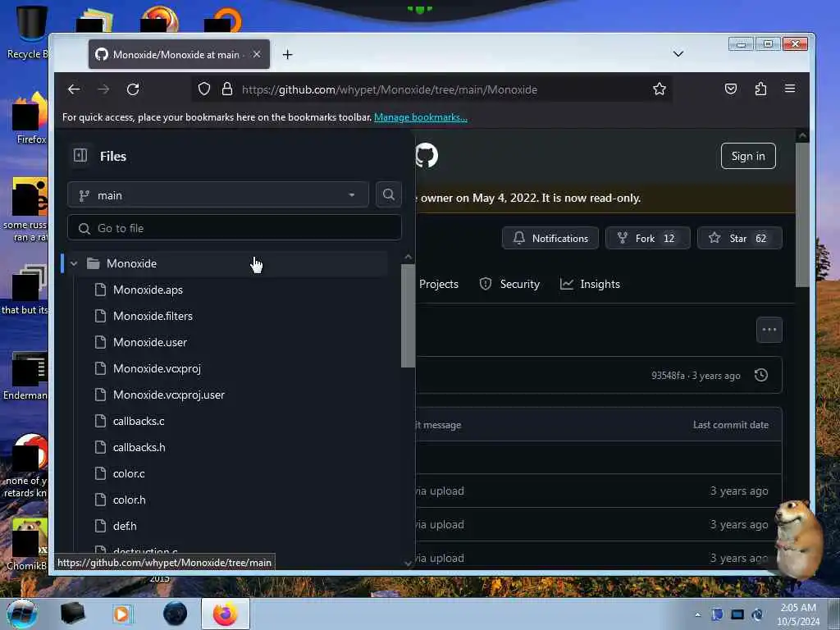Open the Windows Start orb
This screenshot has width=840, height=630.
click(x=21, y=614)
